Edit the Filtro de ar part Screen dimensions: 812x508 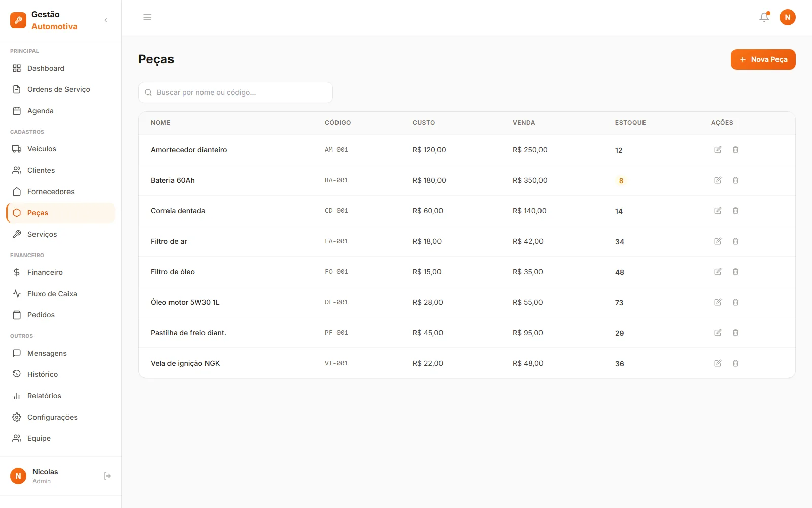[x=718, y=241]
